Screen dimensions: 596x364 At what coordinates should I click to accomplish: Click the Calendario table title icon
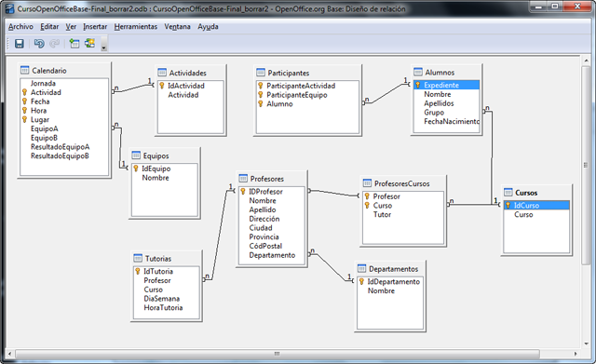click(25, 70)
